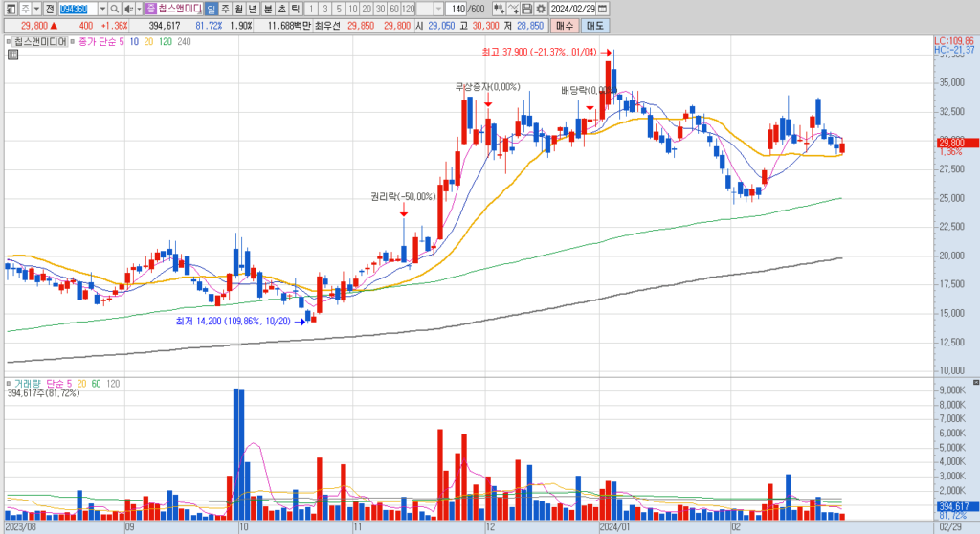The image size is (980, 534).
Task: Focus the stock code field 094360
Action: [78, 9]
